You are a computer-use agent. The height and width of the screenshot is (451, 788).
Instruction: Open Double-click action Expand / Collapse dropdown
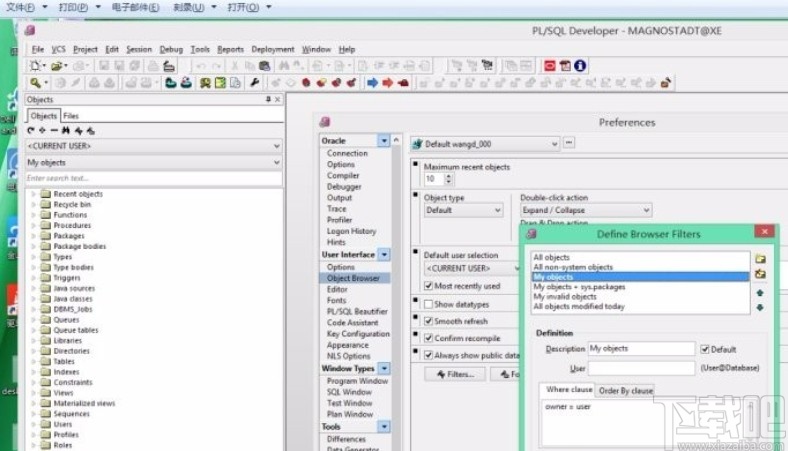(x=646, y=210)
